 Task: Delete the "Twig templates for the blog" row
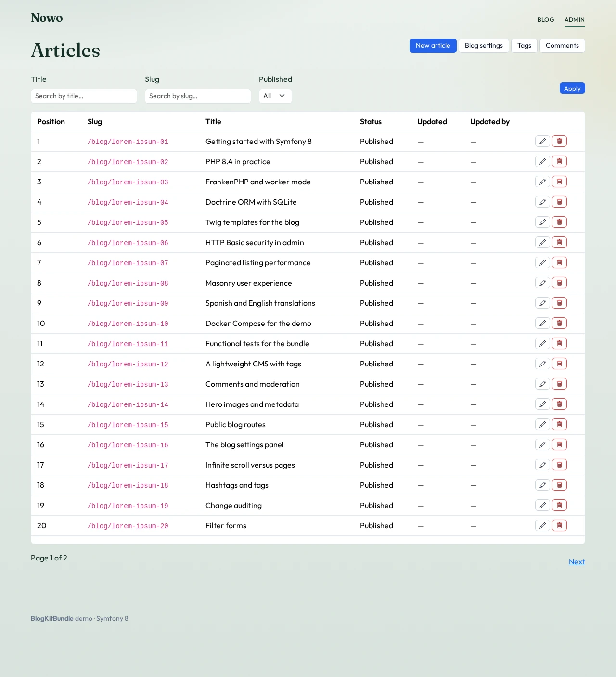click(x=559, y=222)
